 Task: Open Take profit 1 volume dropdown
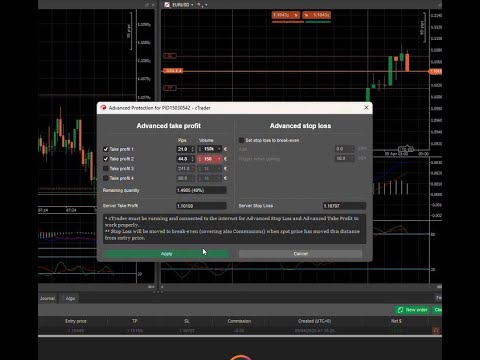point(219,149)
